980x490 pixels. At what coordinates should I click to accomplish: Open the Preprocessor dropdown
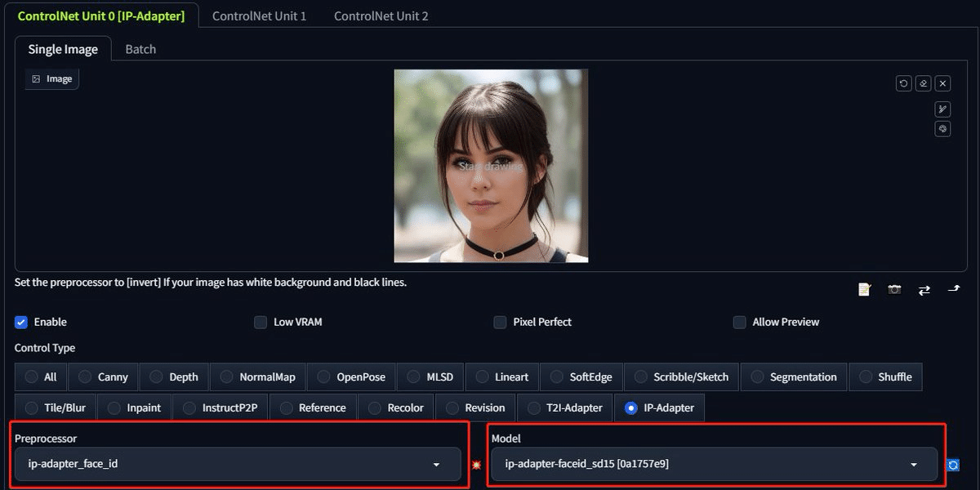237,463
